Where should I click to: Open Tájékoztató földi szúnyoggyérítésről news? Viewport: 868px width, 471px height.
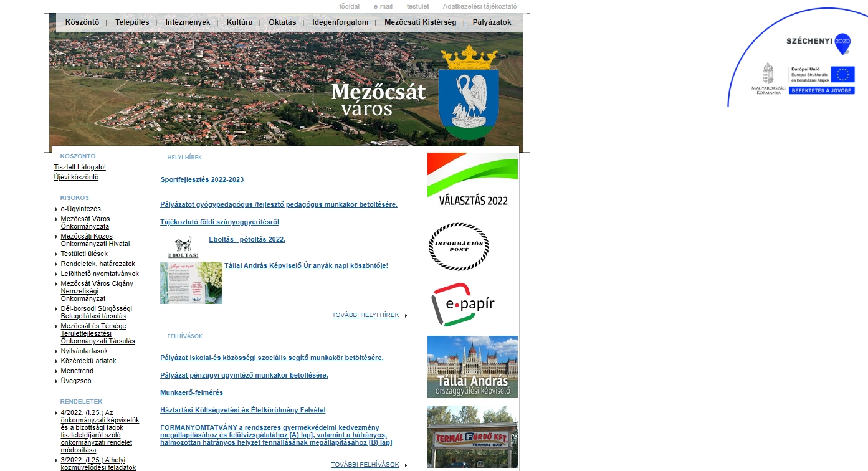click(219, 222)
